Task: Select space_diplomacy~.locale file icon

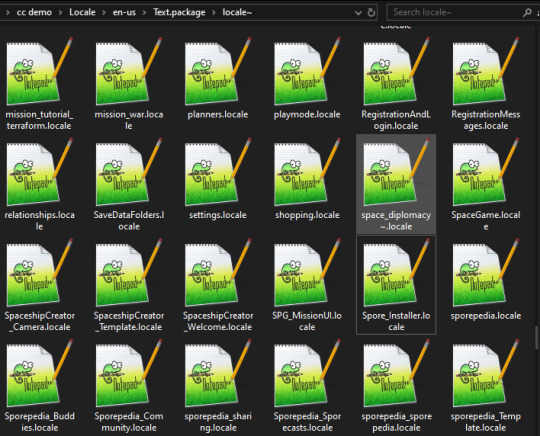Action: click(x=396, y=172)
